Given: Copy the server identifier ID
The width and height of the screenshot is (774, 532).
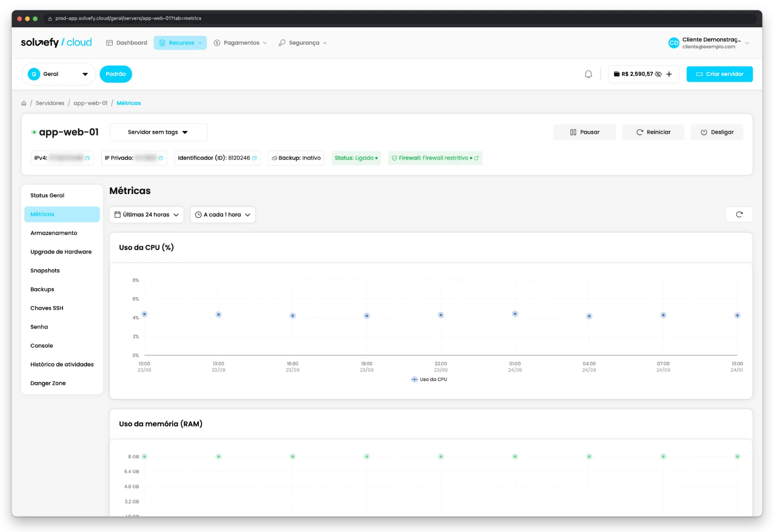Looking at the screenshot, I should click(x=255, y=158).
